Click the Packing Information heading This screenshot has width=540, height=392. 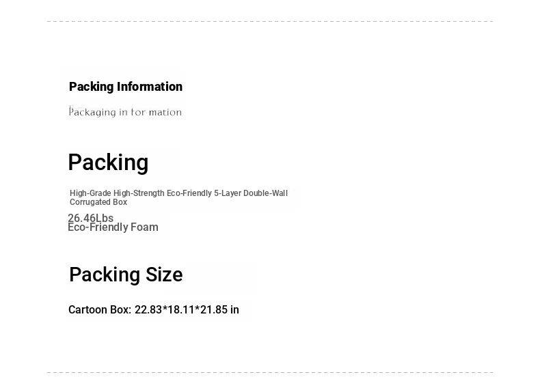[x=126, y=87]
